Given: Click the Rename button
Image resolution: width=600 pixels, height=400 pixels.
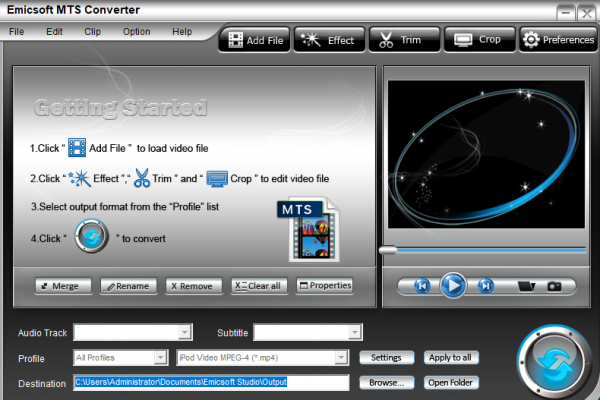Looking at the screenshot, I should pyautogui.click(x=129, y=286).
